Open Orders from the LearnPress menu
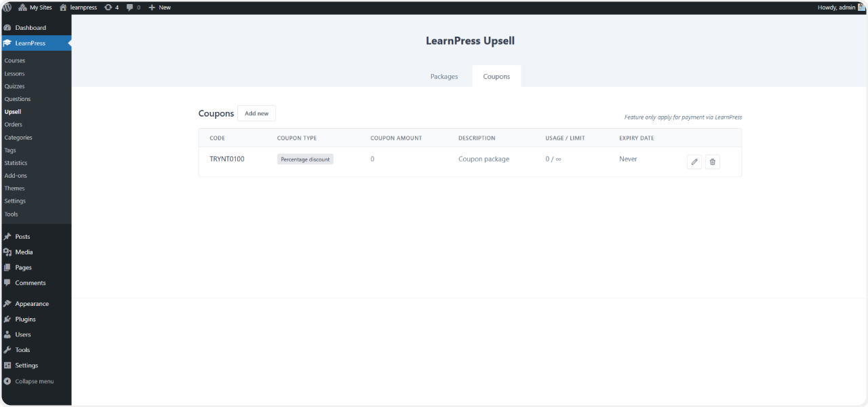 point(13,124)
